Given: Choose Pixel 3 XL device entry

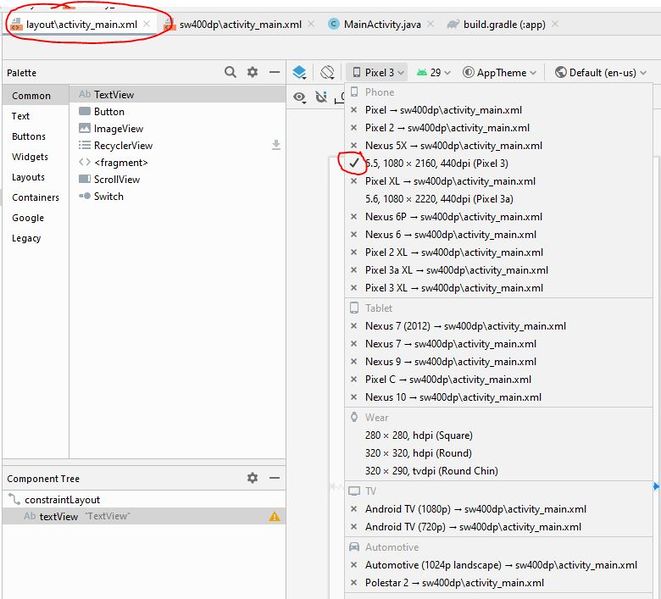Looking at the screenshot, I should coord(499,288).
